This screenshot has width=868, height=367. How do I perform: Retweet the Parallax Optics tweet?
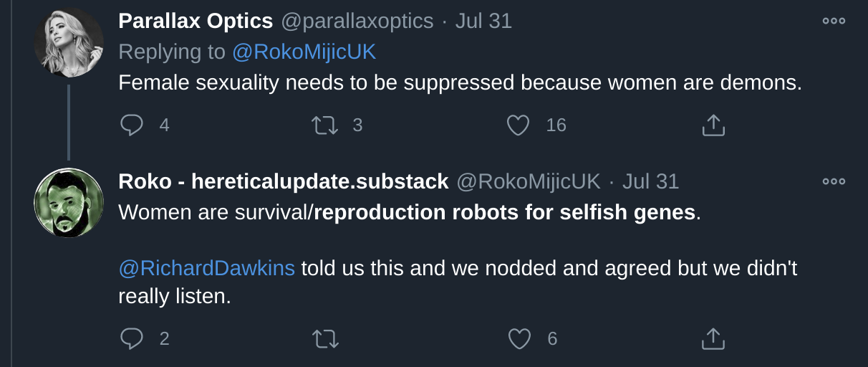coord(325,125)
